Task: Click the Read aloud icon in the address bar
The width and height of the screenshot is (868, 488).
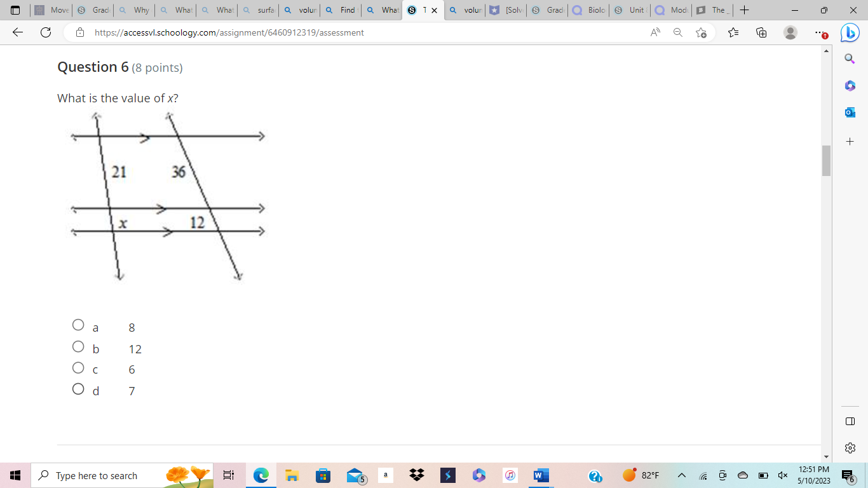Action: [x=654, y=32]
